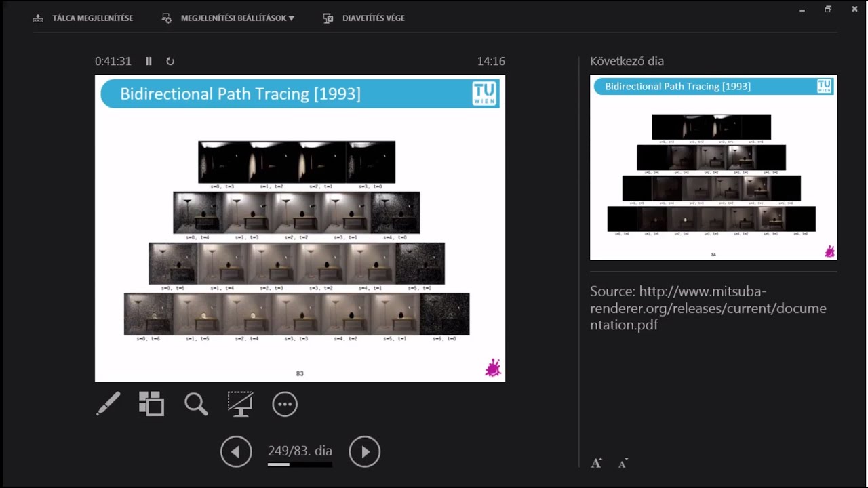This screenshot has width=868, height=488.
Task: Pause the presentation timer
Action: (x=149, y=61)
